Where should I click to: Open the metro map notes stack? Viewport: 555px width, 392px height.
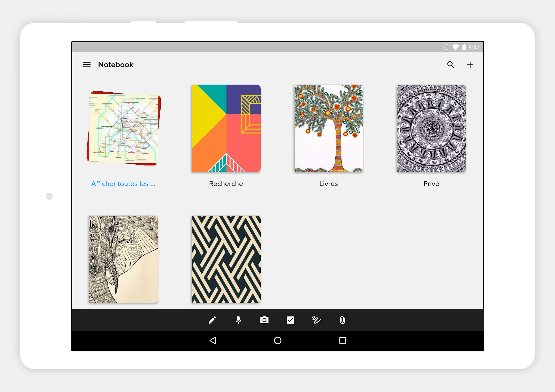pos(123,128)
